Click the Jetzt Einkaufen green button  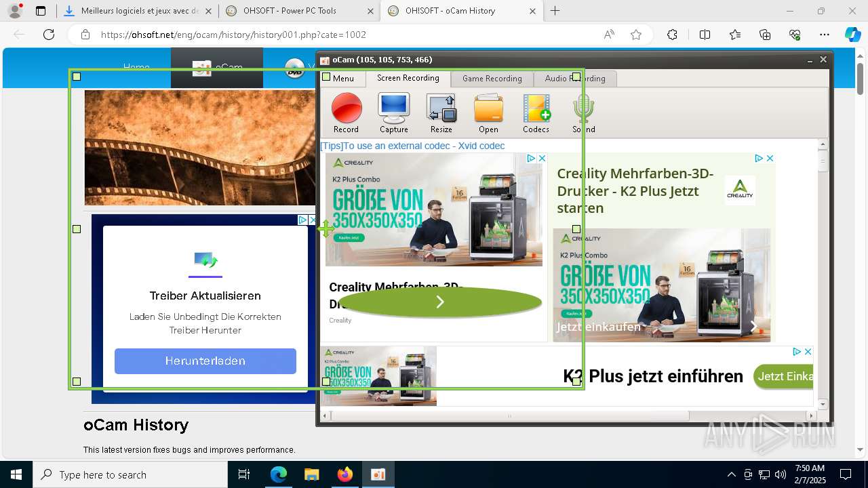784,376
